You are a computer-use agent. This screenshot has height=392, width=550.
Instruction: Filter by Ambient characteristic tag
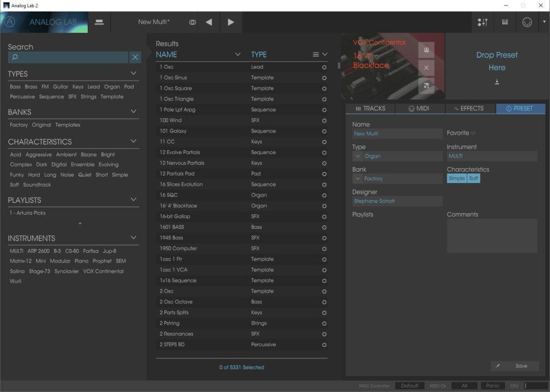coord(66,155)
